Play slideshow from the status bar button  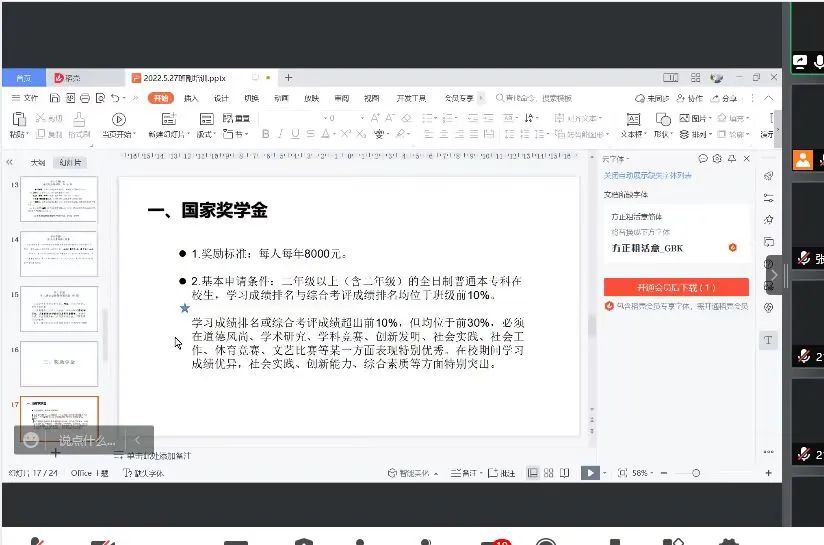[590, 473]
